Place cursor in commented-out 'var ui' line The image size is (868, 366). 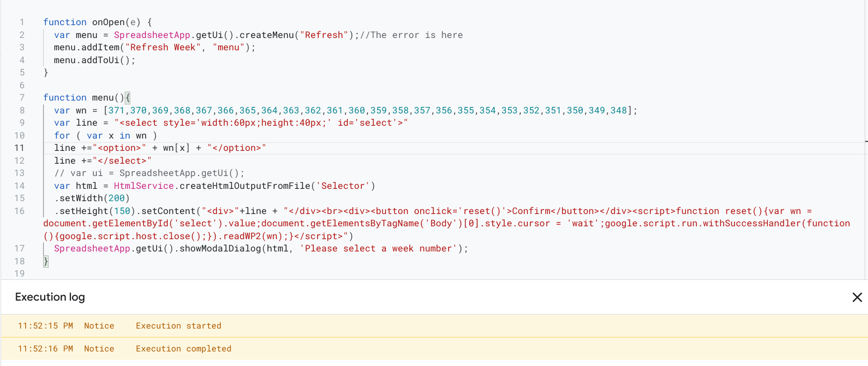(x=149, y=173)
